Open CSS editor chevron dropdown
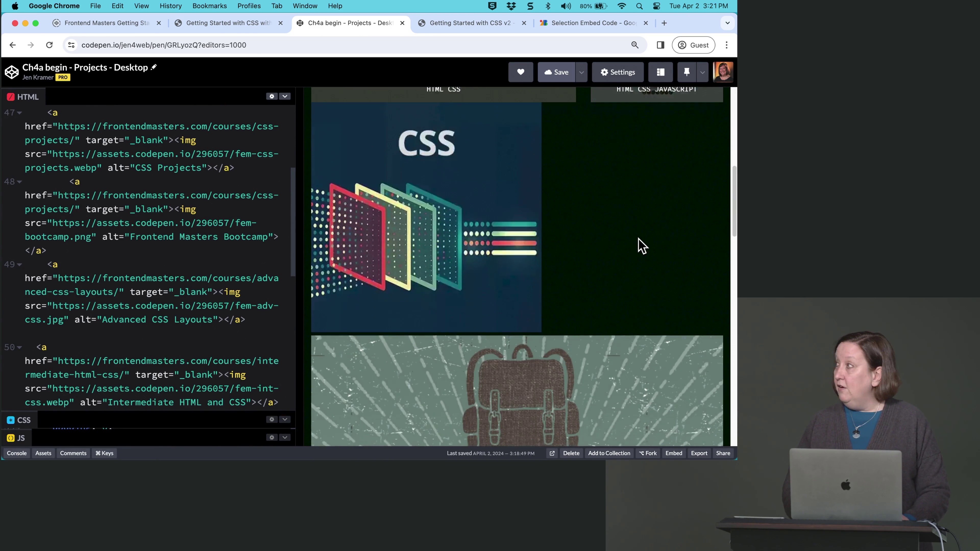Image resolution: width=980 pixels, height=551 pixels. point(285,419)
